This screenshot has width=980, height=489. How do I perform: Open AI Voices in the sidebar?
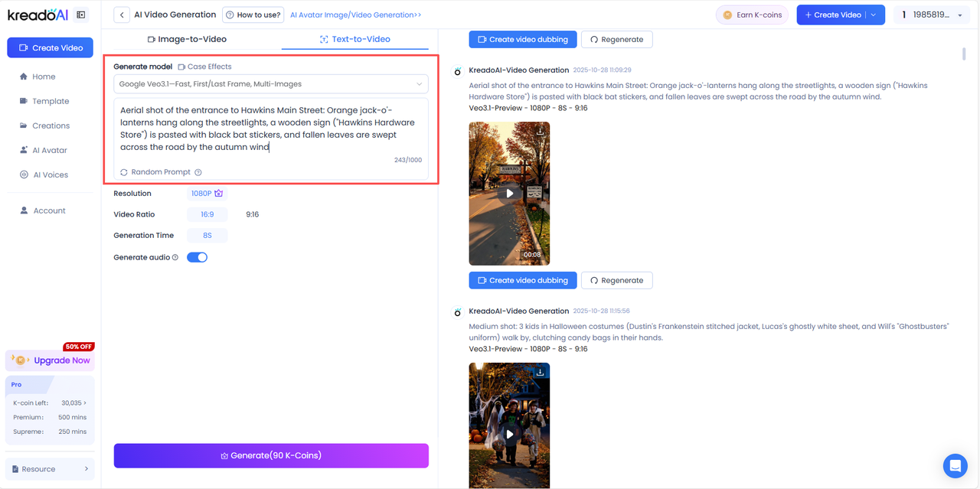coord(50,174)
